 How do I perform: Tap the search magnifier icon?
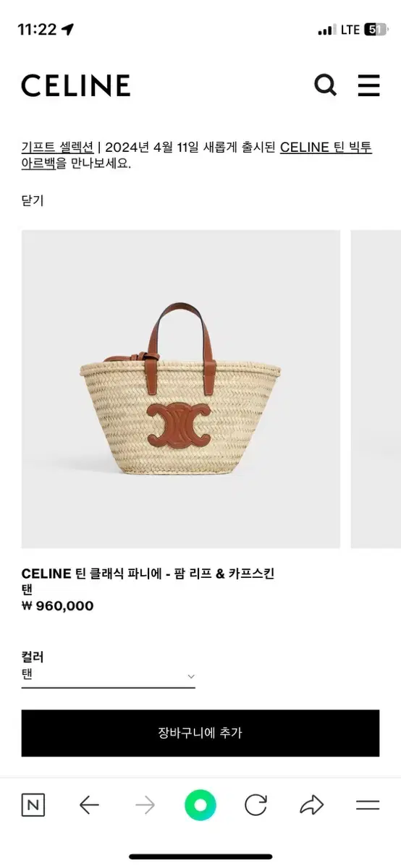pyautogui.click(x=325, y=85)
